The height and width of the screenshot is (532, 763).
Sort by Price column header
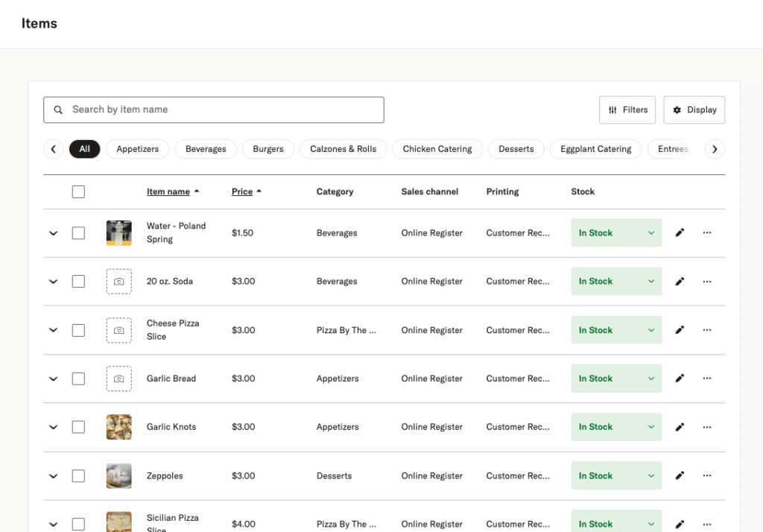click(246, 191)
